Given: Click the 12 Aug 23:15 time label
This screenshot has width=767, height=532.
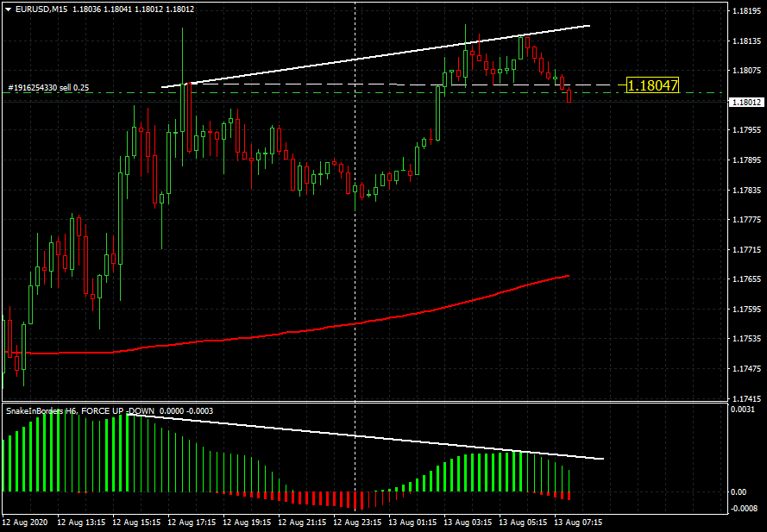Looking at the screenshot, I should tap(357, 523).
